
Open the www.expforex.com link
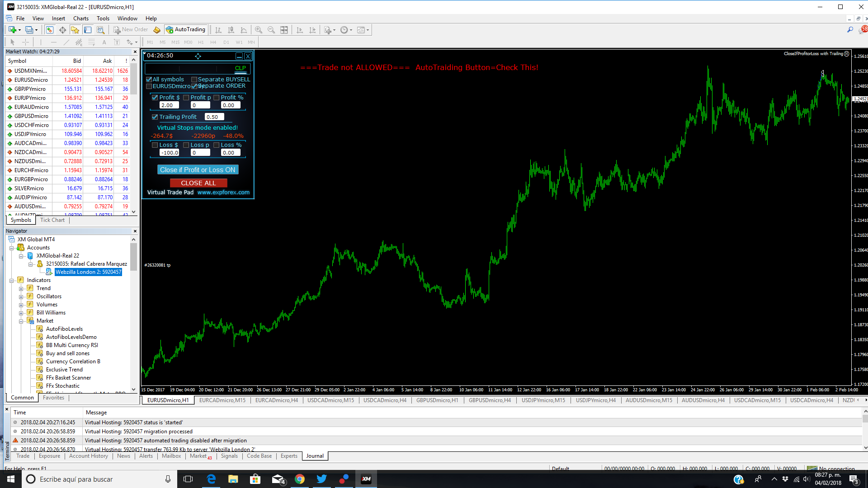click(223, 192)
